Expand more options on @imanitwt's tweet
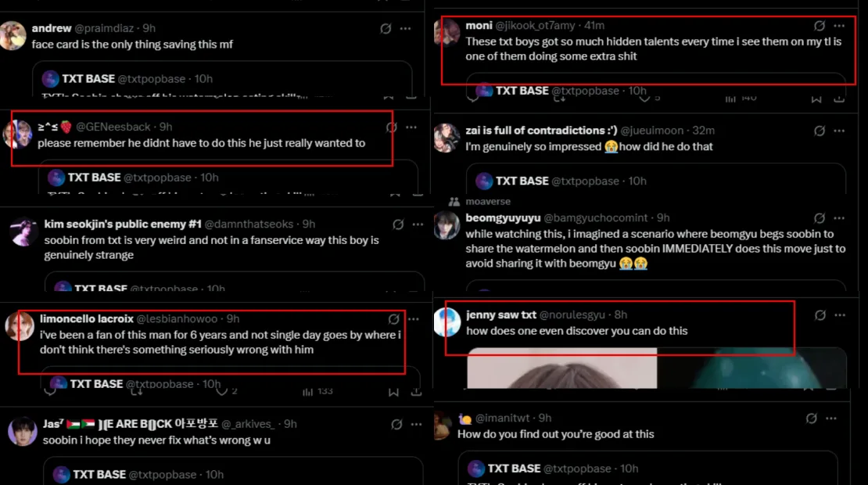 point(839,419)
